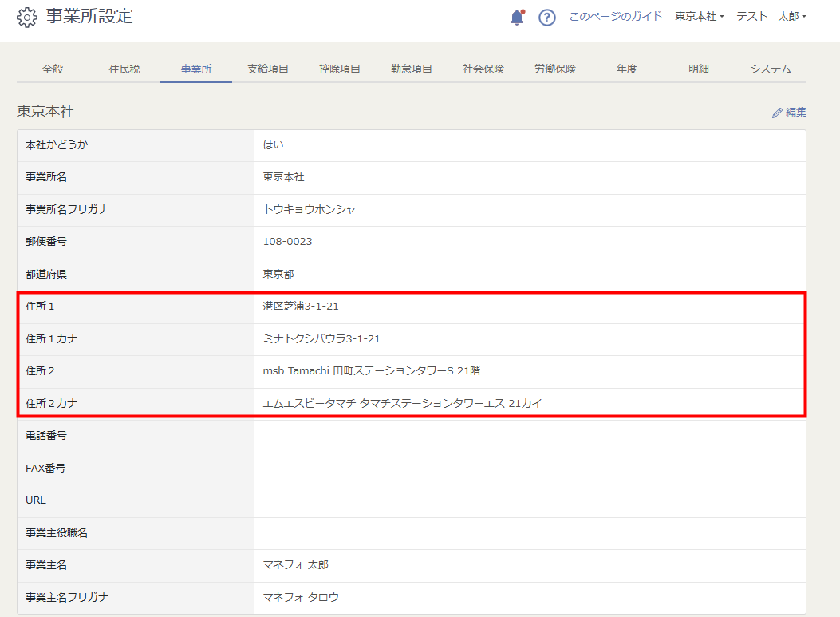This screenshot has width=840, height=617.
Task: Open the 支給項目 tab
Action: [x=268, y=69]
